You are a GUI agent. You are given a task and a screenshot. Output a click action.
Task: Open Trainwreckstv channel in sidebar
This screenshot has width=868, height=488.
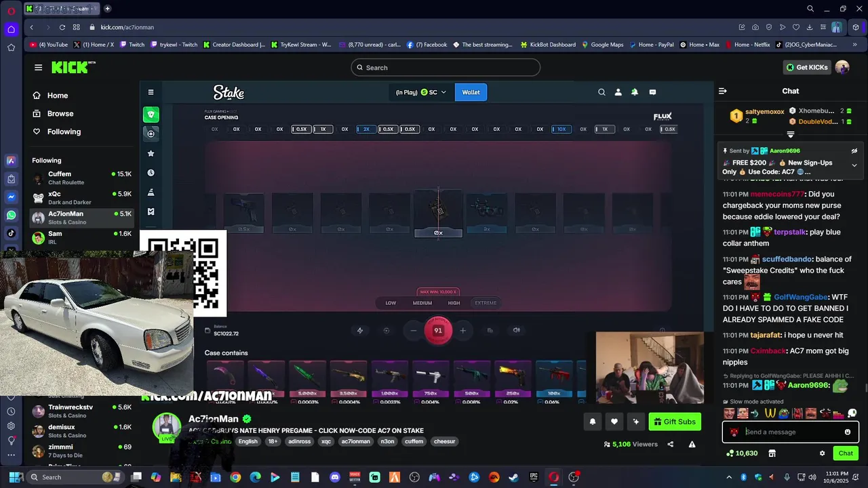pyautogui.click(x=81, y=411)
